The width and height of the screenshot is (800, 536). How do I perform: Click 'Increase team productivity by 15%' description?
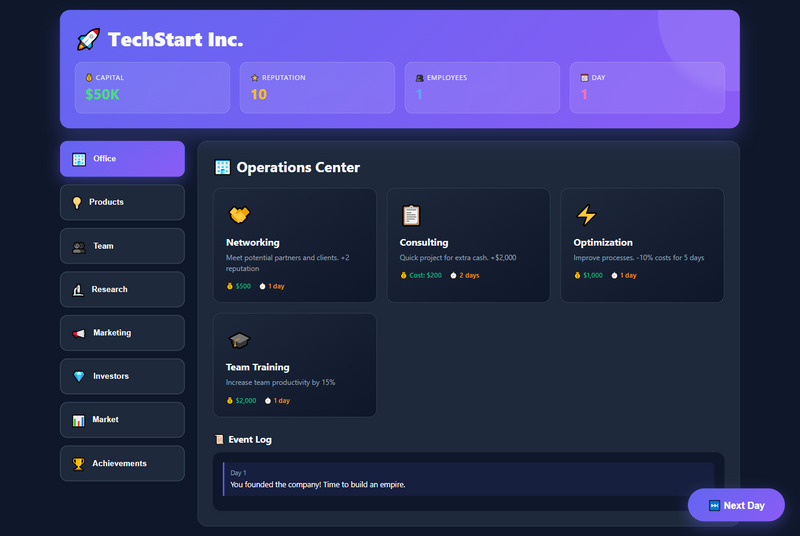coord(281,382)
